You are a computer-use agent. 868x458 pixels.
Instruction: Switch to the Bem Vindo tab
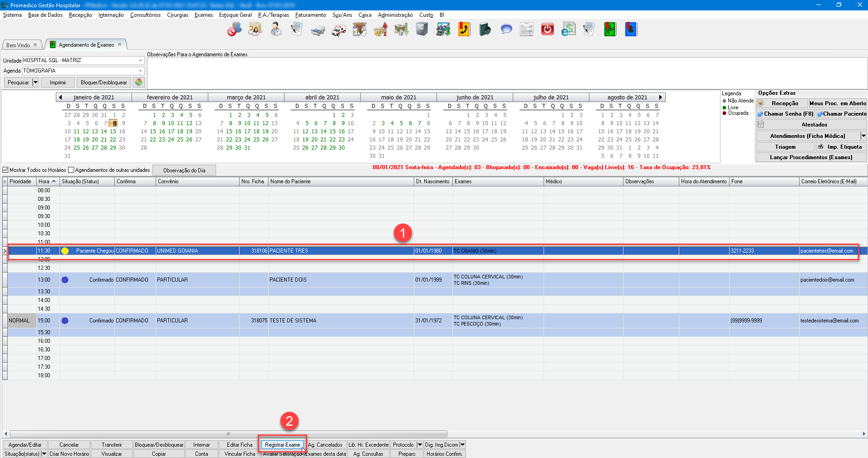point(18,45)
